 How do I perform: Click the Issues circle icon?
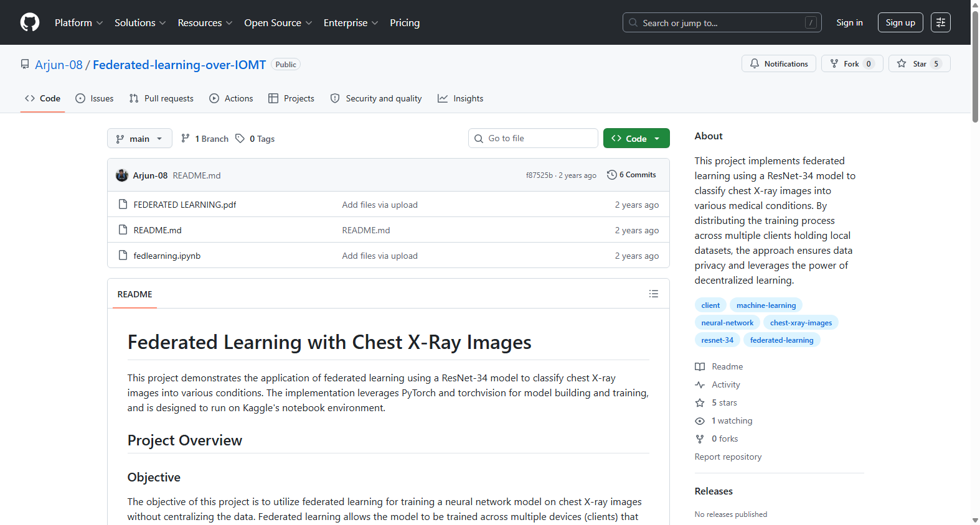[80, 98]
